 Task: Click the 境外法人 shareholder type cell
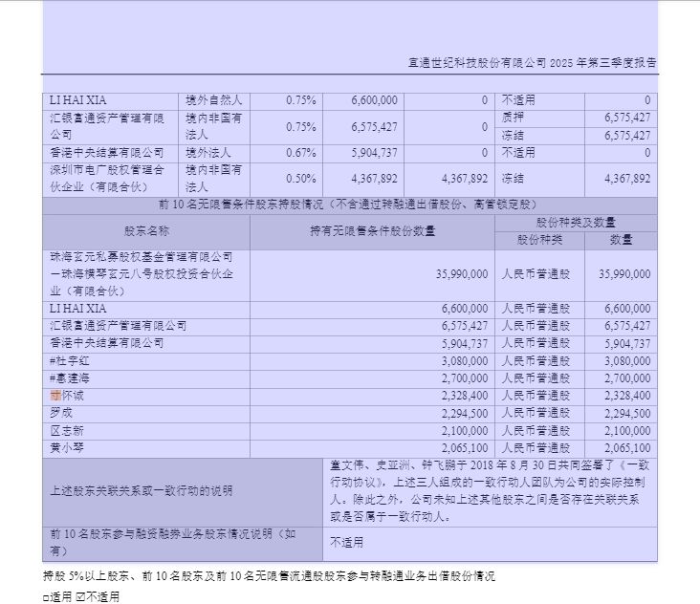coord(208,153)
